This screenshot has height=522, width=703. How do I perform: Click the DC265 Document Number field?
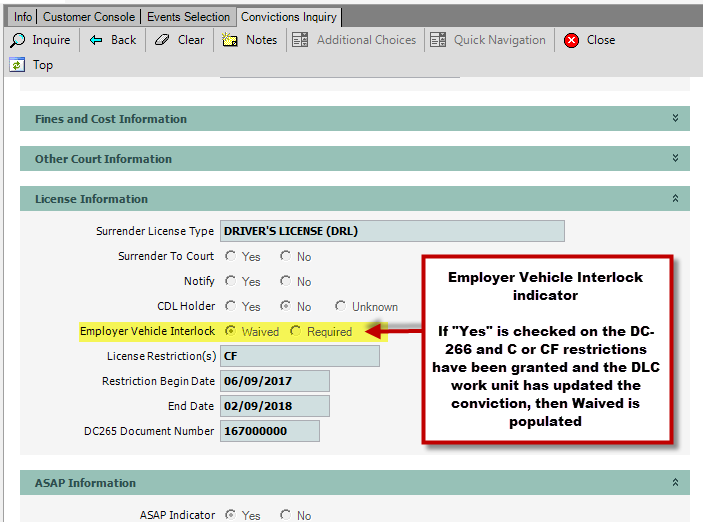(x=269, y=431)
